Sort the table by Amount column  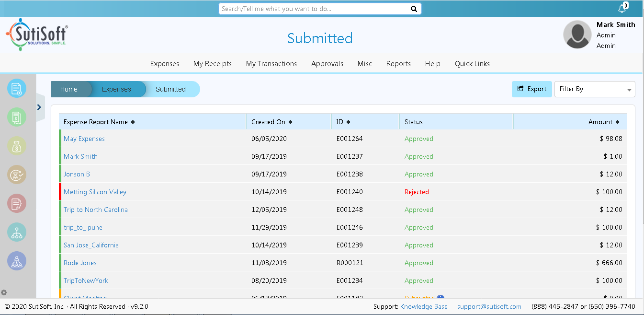[x=617, y=122]
